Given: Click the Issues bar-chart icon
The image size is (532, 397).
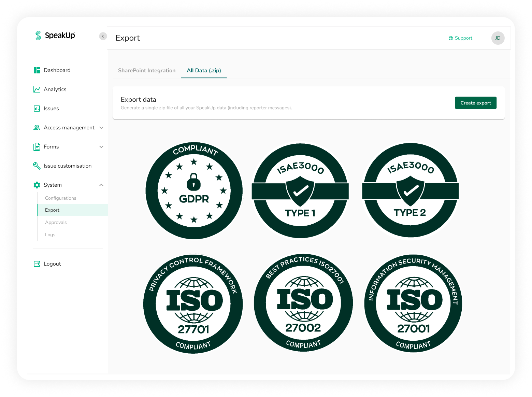Looking at the screenshot, I should [37, 109].
